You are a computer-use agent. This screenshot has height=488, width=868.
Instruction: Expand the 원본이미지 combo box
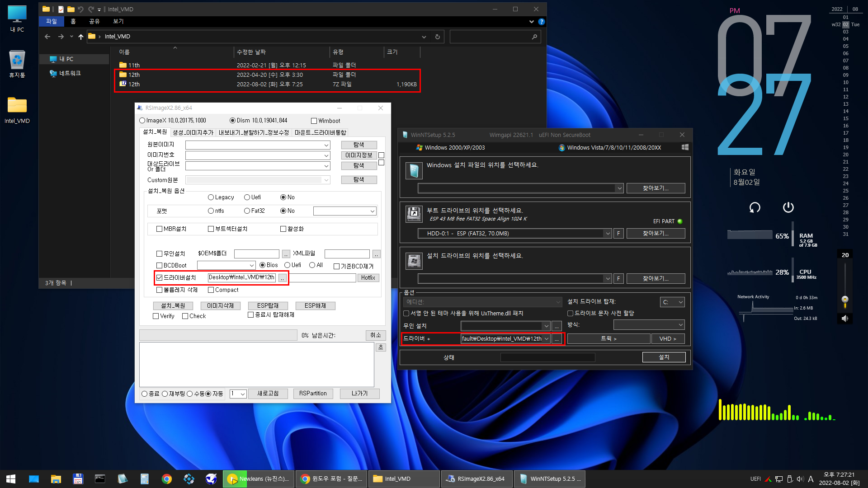pos(326,145)
